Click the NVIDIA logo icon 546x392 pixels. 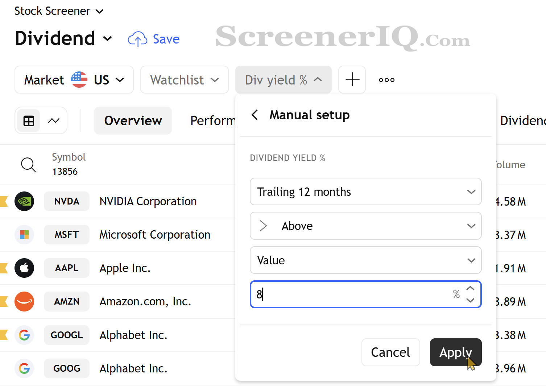tap(24, 201)
